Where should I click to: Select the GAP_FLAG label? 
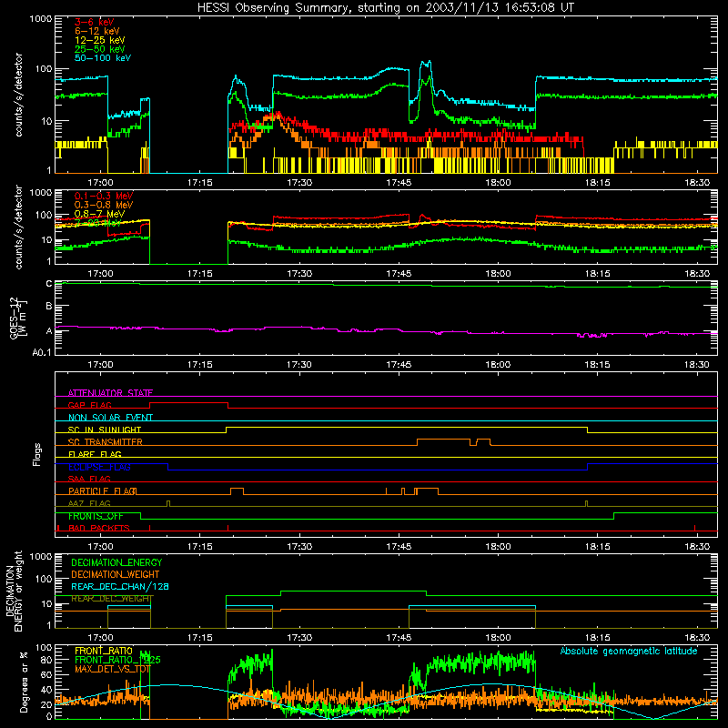(x=89, y=405)
